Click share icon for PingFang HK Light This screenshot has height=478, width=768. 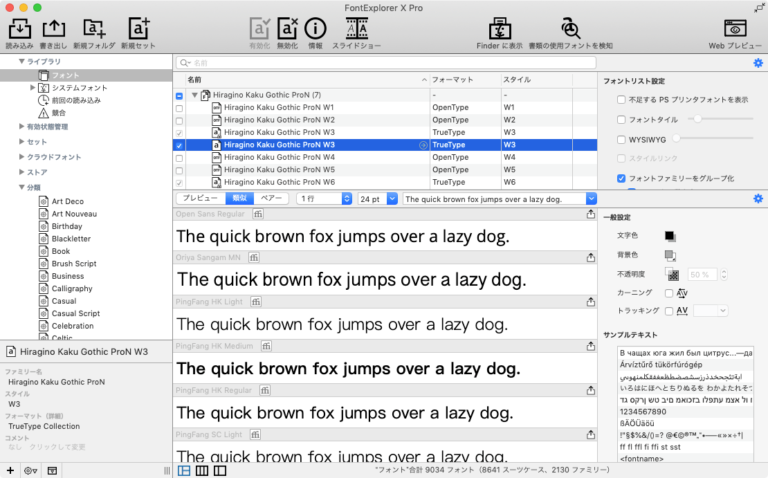point(591,302)
